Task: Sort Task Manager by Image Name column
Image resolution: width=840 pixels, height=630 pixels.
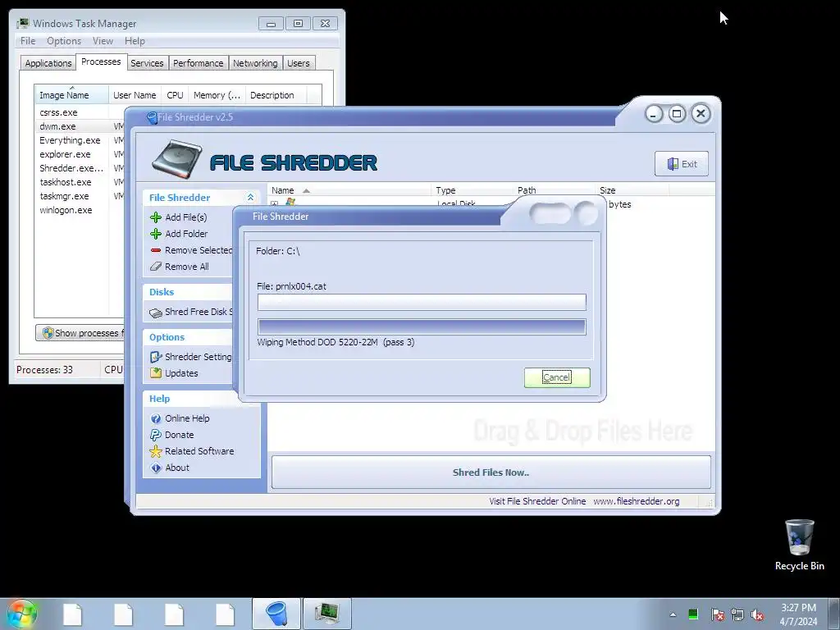Action: tap(71, 95)
